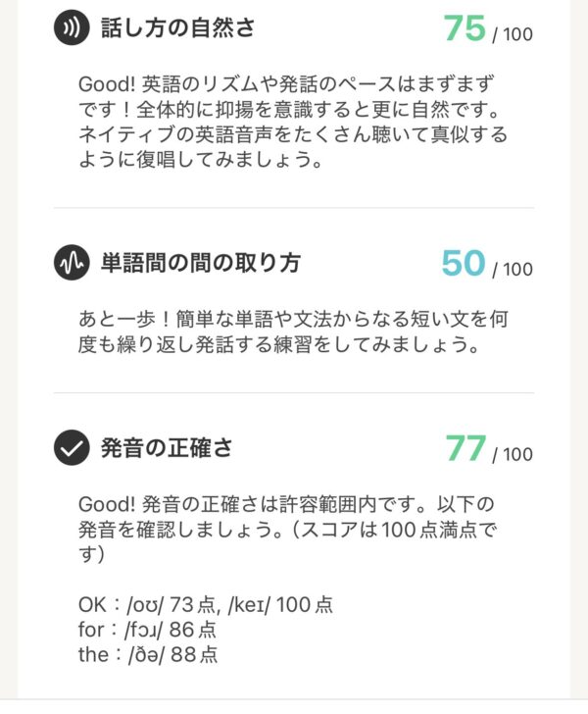Tap the speech naturalness sound-wave icon
This screenshot has width=588, height=714.
pyautogui.click(x=72, y=28)
